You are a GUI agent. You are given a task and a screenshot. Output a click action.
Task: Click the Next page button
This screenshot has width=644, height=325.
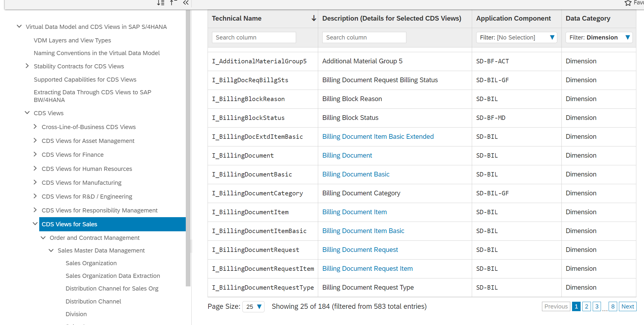627,306
